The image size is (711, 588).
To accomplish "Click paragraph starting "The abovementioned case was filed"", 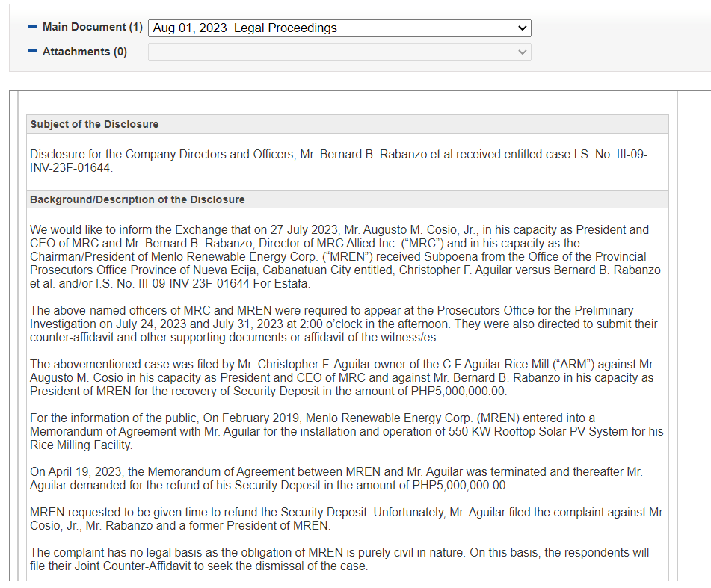I will (342, 378).
